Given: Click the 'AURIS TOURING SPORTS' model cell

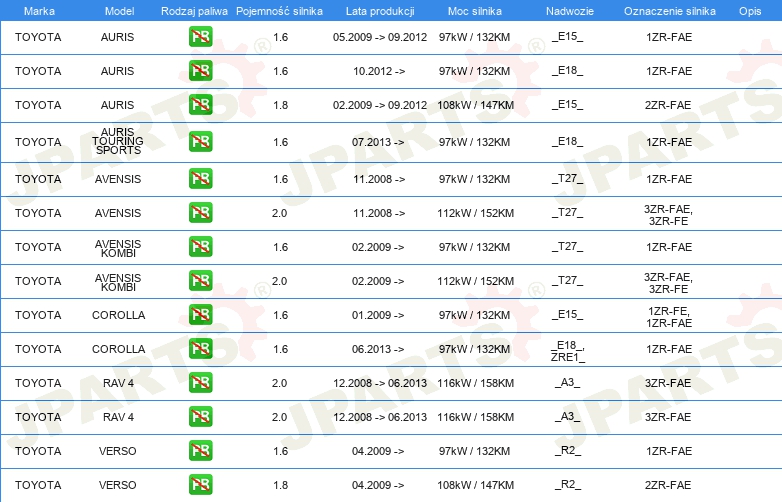Looking at the screenshot, I should 118,141.
